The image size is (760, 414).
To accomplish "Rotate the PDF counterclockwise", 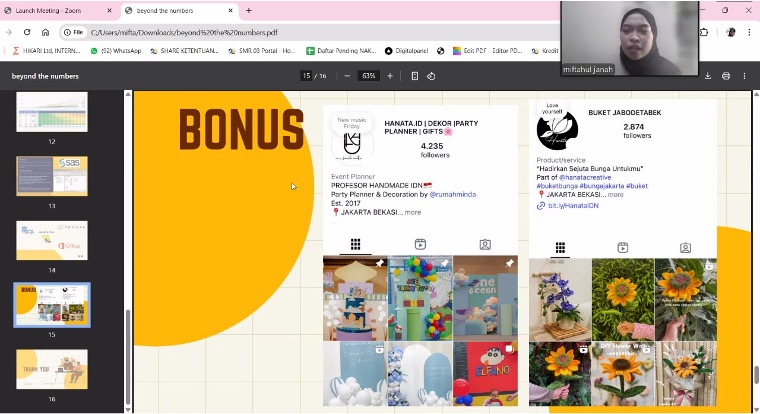I will coord(431,76).
